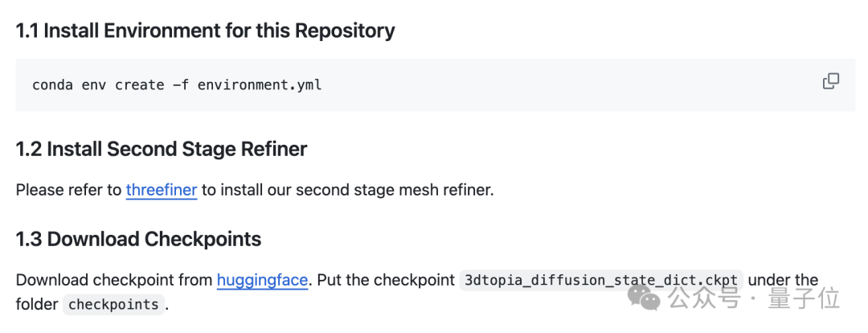Image resolution: width=868 pixels, height=333 pixels.
Task: Click the word 'folder' before checkpoints
Action: point(37,305)
